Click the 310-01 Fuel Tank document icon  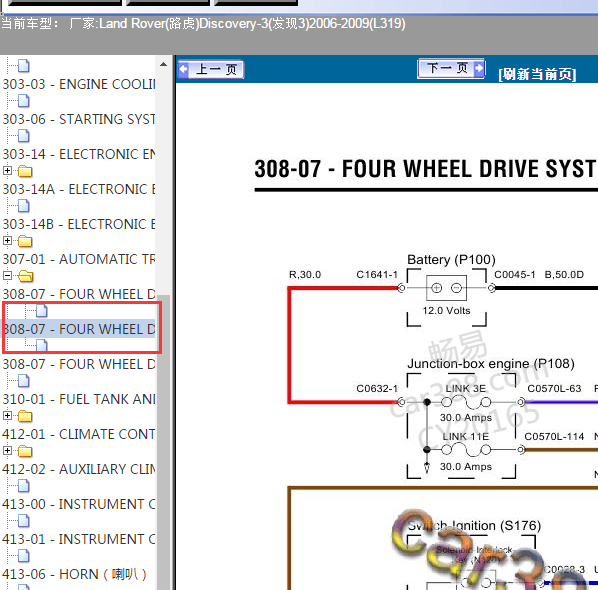pos(24,381)
